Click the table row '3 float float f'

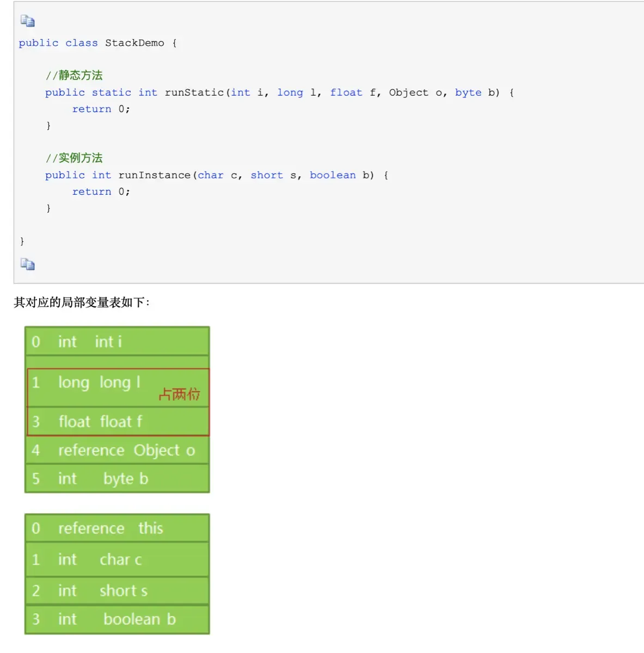click(117, 421)
